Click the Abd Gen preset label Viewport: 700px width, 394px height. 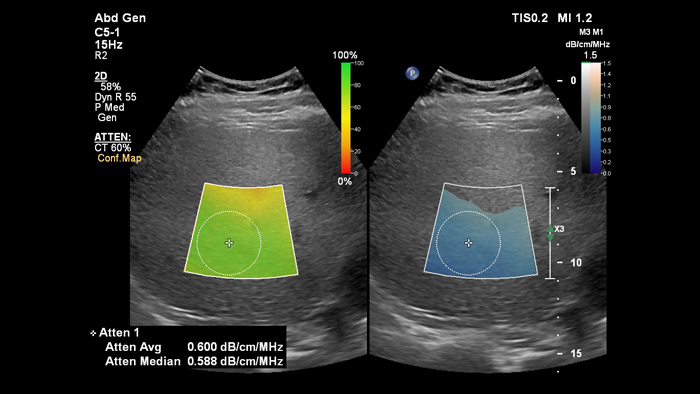[x=120, y=18]
